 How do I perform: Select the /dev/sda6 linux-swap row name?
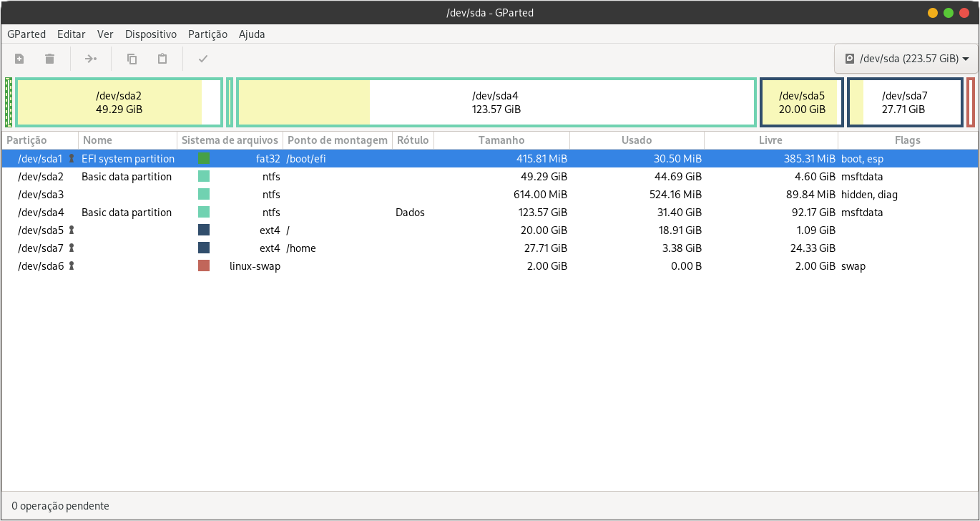point(41,266)
